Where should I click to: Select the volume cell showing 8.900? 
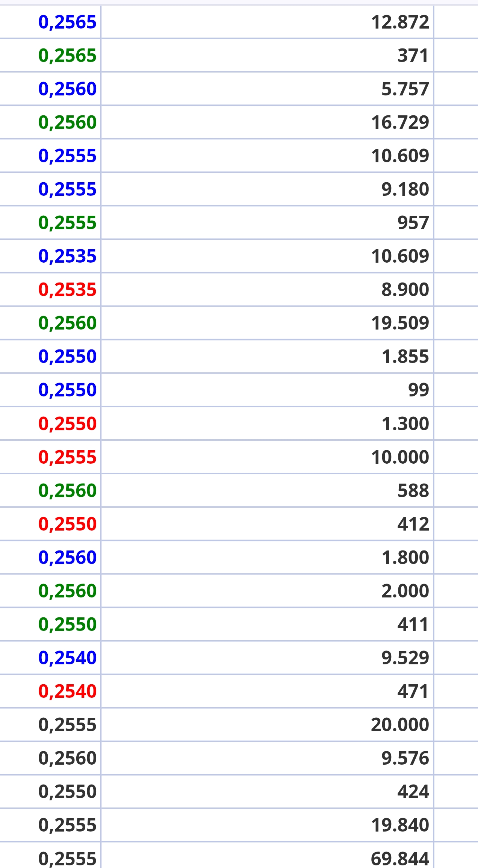(405, 290)
